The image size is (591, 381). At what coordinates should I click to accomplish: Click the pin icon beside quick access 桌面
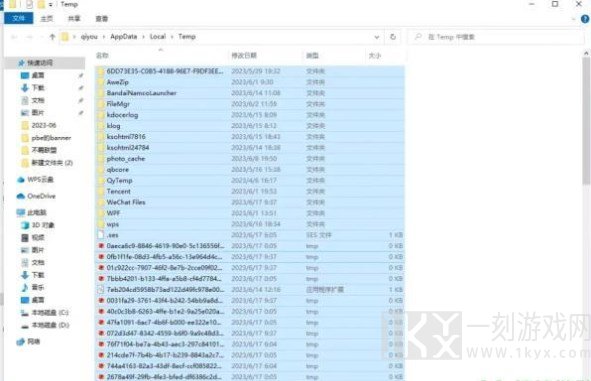(81, 75)
